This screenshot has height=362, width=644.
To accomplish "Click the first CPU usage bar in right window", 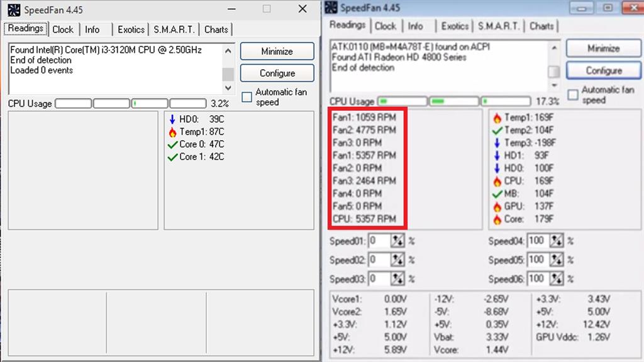I will click(x=402, y=101).
